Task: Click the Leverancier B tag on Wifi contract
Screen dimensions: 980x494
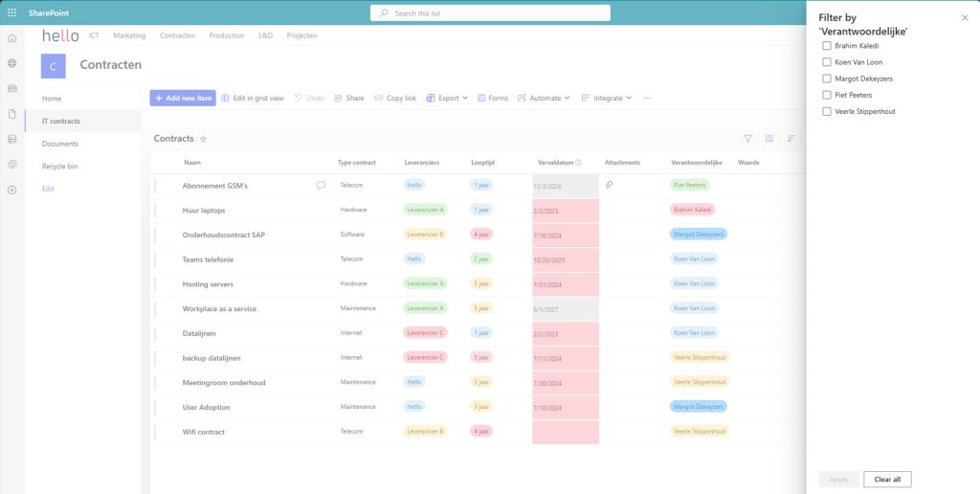Action: pyautogui.click(x=425, y=432)
